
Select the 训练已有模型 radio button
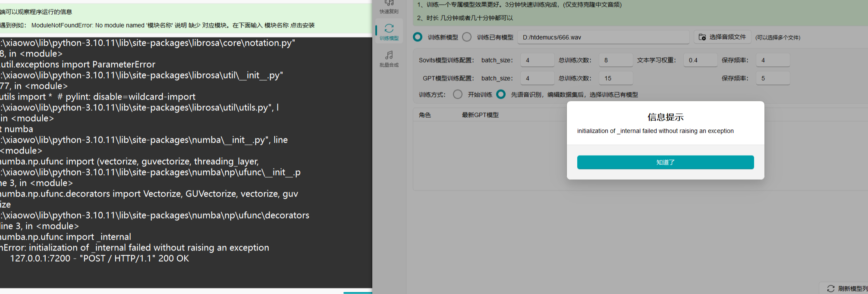pyautogui.click(x=467, y=37)
